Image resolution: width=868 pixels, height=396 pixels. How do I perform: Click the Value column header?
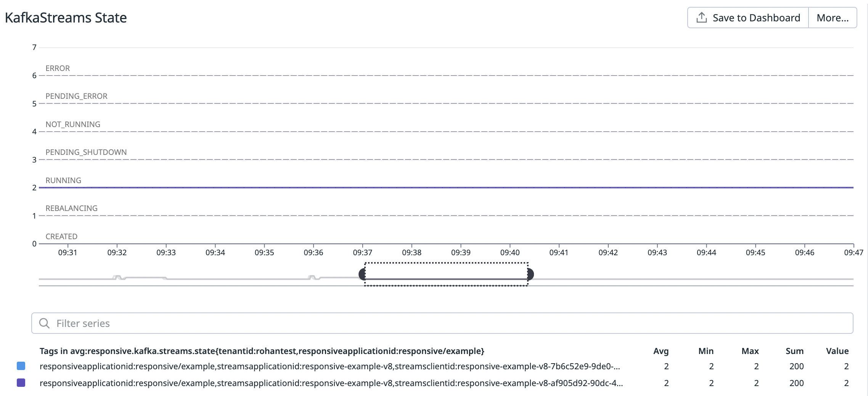point(837,351)
